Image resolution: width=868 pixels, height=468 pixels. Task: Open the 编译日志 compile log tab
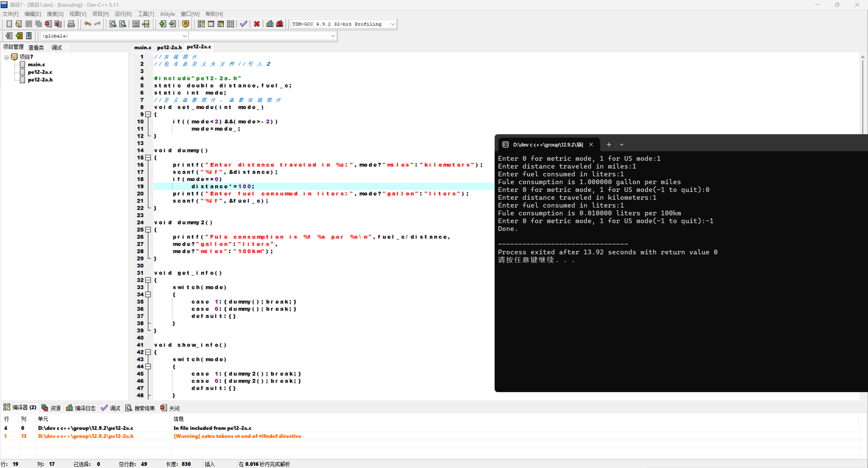(81, 408)
